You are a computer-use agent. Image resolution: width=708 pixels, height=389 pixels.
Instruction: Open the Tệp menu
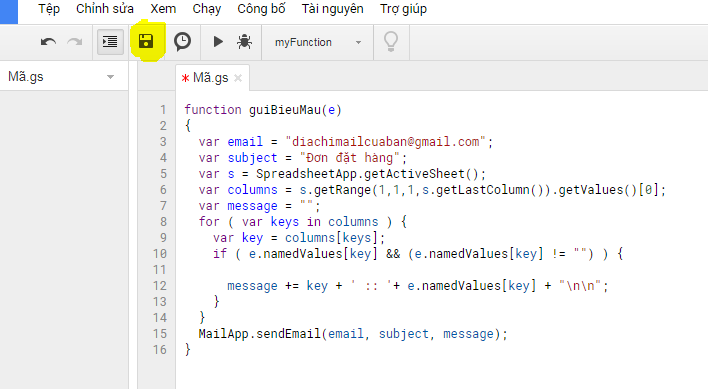[49, 9]
